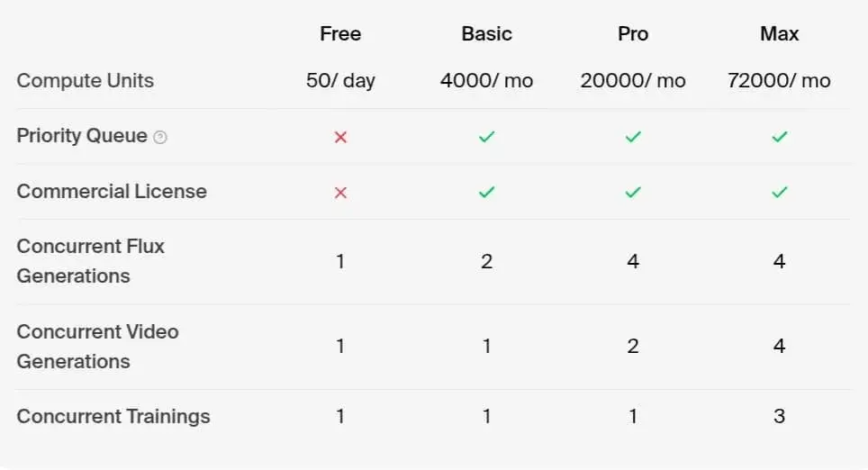Click the Concurrent Trainings row label

(x=113, y=416)
